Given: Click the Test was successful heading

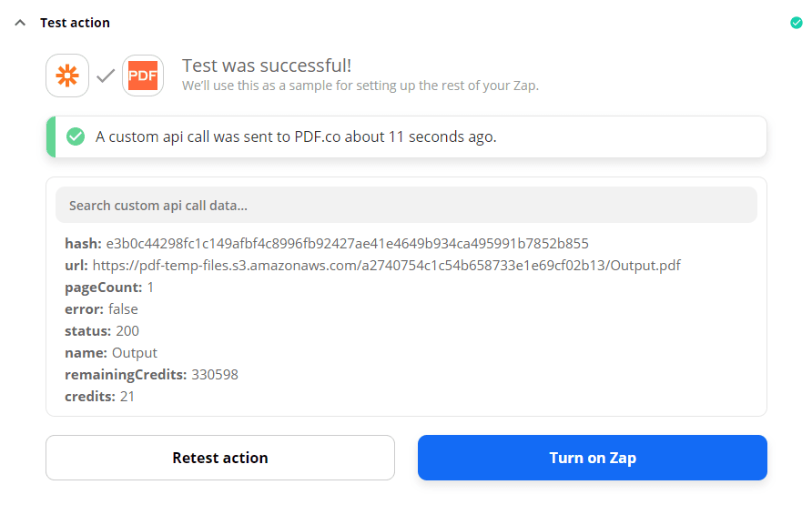Looking at the screenshot, I should click(267, 66).
